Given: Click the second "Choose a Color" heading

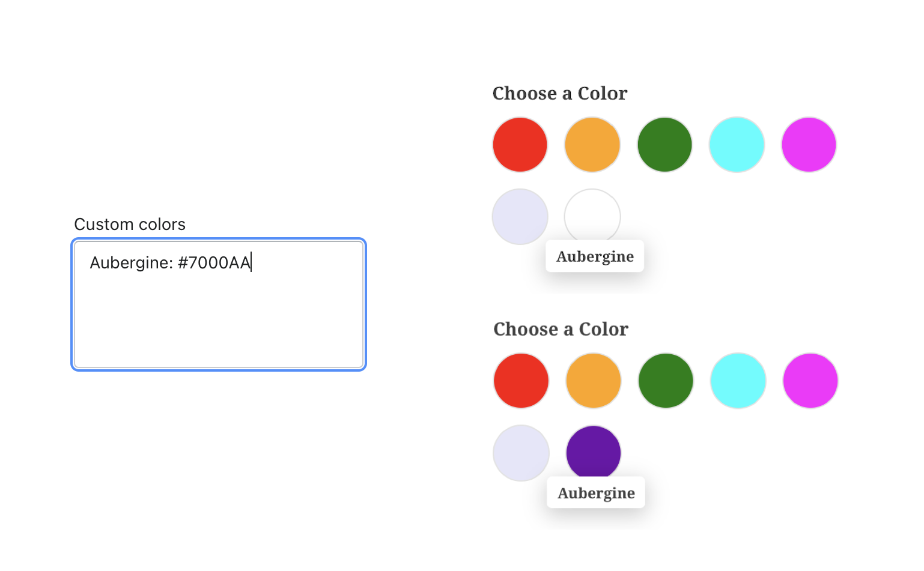Looking at the screenshot, I should (561, 330).
